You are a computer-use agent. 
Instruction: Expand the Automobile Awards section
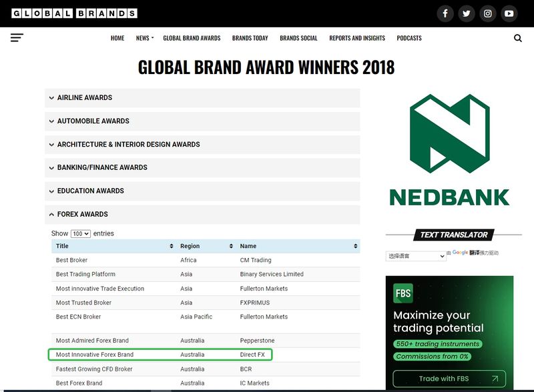202,121
